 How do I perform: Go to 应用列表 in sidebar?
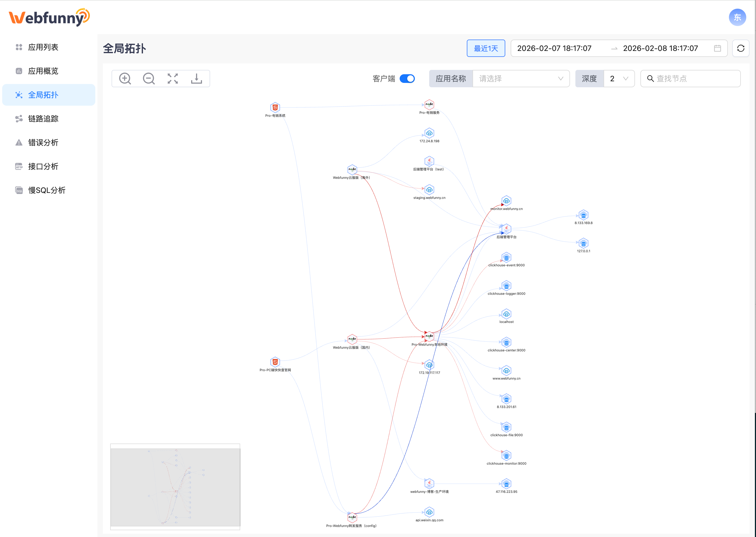(x=43, y=47)
